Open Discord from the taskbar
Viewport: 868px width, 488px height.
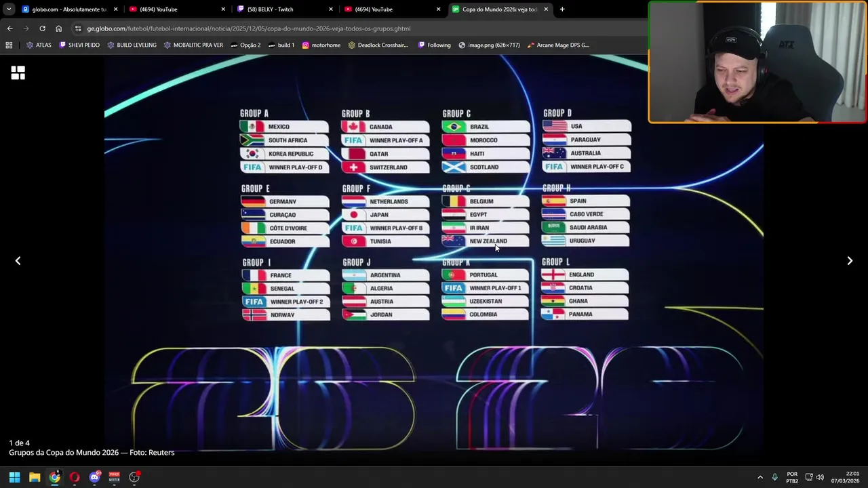(95, 477)
